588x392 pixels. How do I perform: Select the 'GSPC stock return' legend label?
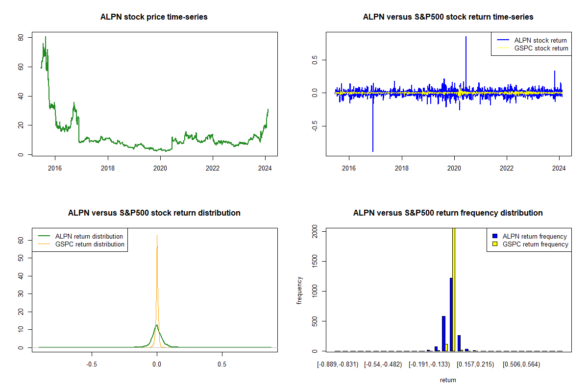tap(541, 49)
